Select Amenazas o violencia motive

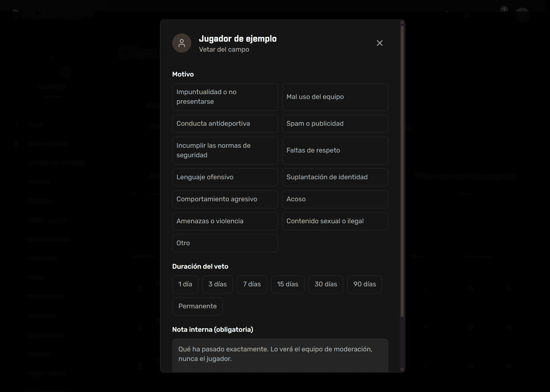225,221
